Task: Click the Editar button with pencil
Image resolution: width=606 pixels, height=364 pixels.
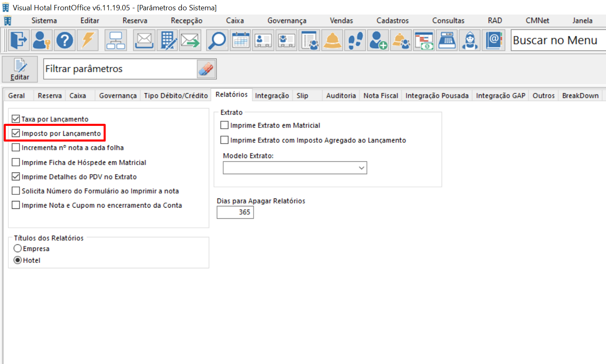Action: coord(20,69)
